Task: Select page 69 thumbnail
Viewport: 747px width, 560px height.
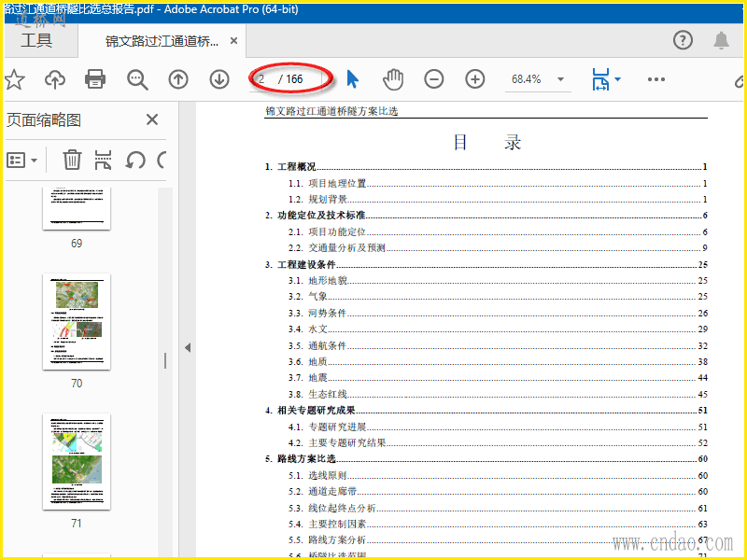Action: tap(77, 208)
